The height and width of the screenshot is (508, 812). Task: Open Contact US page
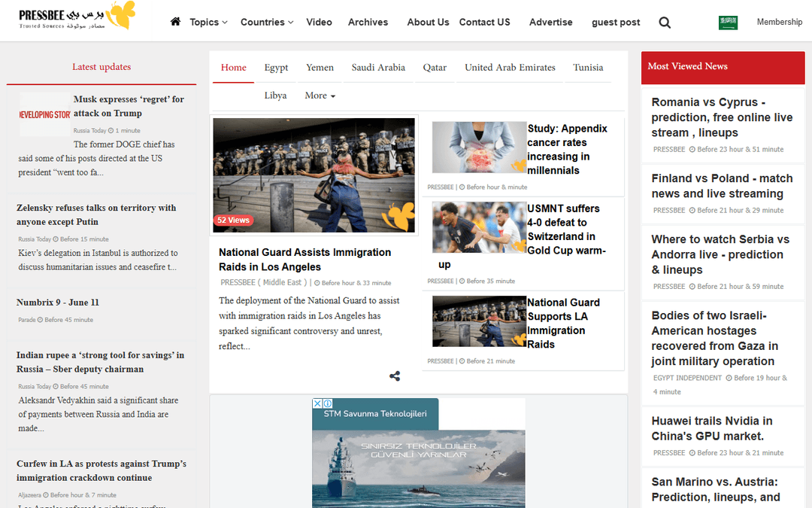tap(485, 22)
